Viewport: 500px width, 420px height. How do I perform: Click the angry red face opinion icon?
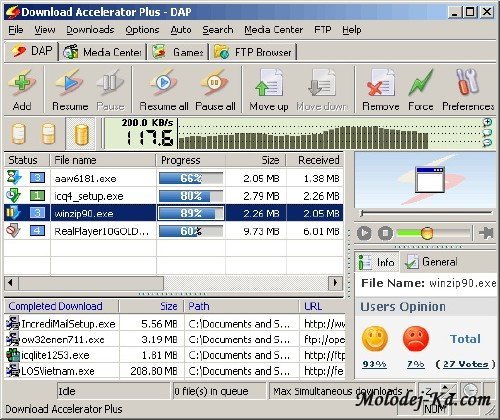click(x=416, y=339)
